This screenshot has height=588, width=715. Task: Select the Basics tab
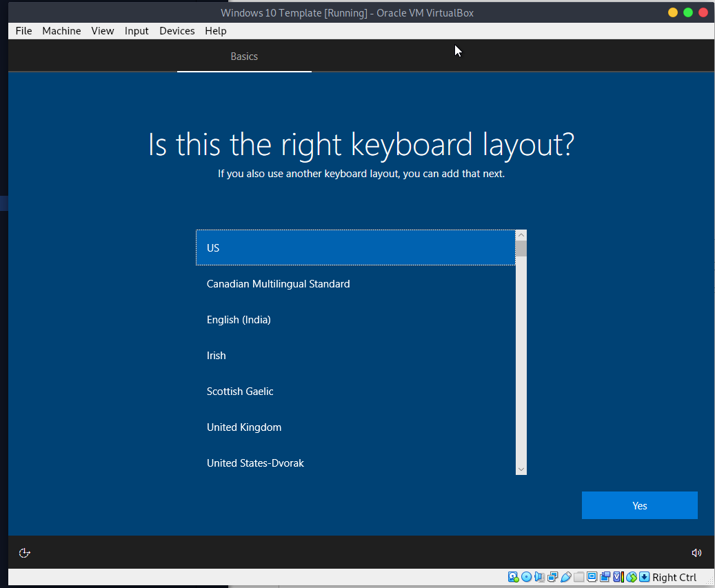pyautogui.click(x=244, y=56)
